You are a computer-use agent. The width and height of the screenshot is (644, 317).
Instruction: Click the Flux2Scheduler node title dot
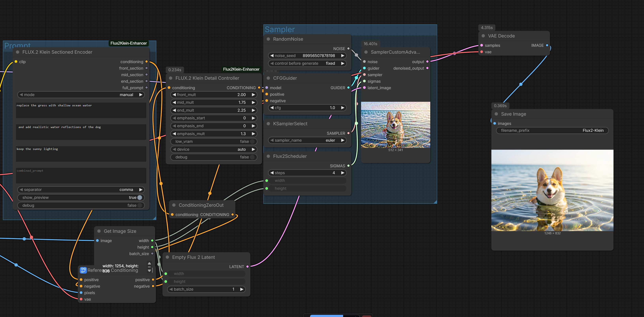tap(268, 156)
